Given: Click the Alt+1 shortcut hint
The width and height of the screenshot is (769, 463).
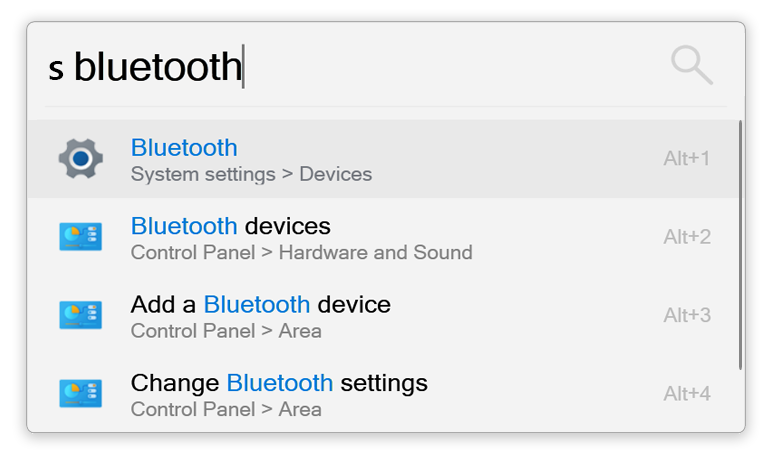Looking at the screenshot, I should click(x=686, y=158).
